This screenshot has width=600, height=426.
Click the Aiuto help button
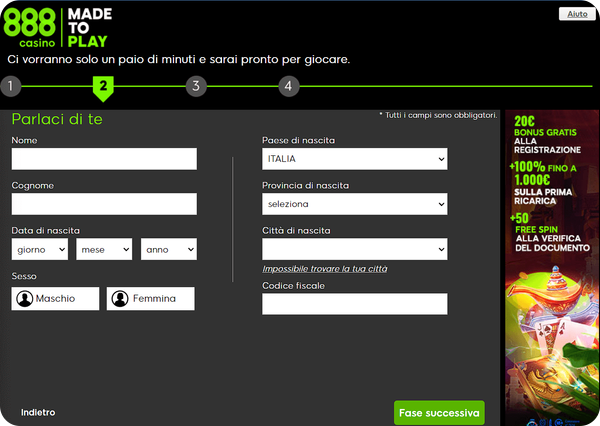pos(577,14)
